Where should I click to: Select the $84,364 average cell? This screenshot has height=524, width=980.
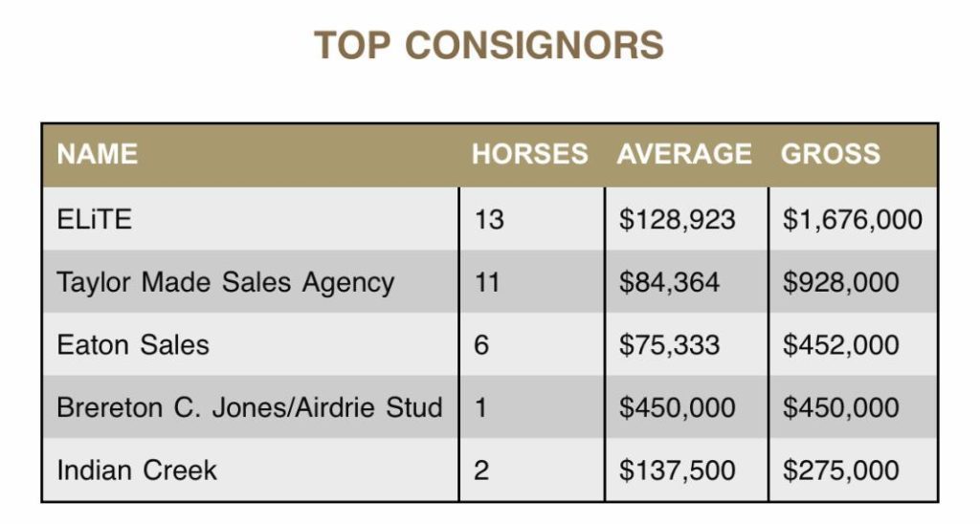(x=686, y=282)
